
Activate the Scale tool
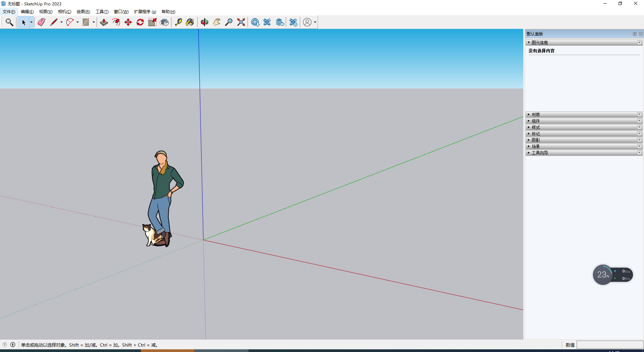(x=152, y=22)
